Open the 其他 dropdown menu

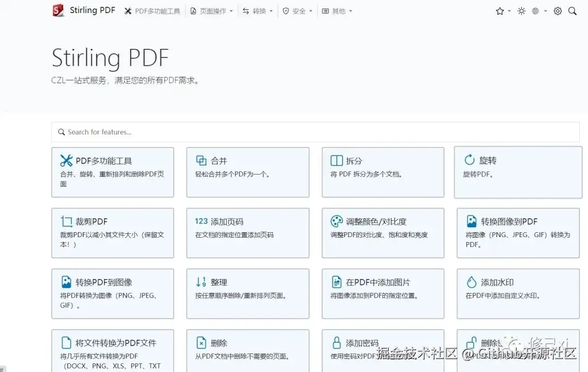pos(337,11)
